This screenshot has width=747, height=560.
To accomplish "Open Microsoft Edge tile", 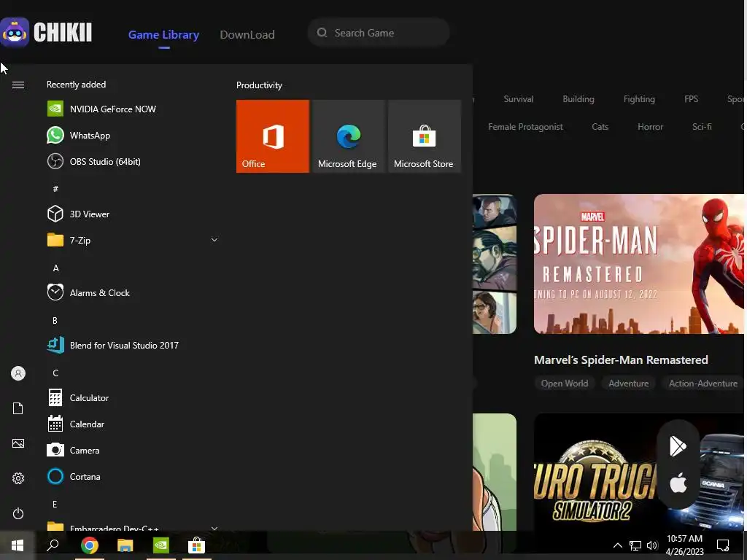I will [348, 136].
